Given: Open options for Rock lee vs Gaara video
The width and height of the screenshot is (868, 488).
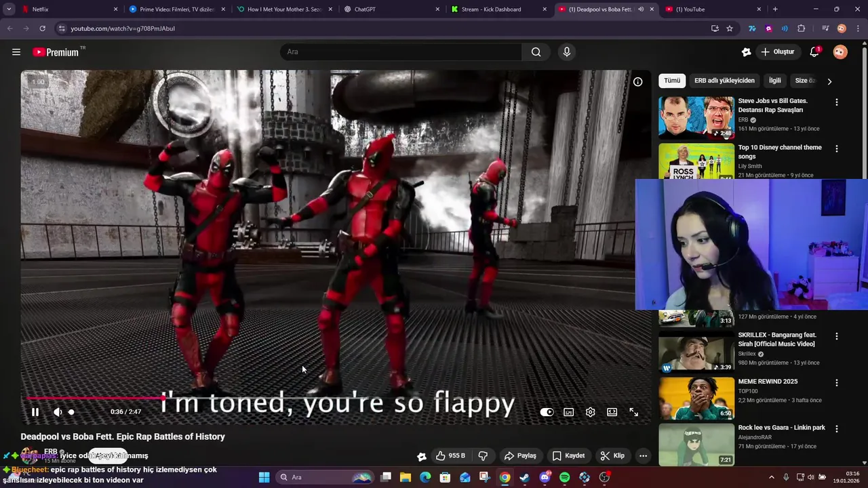Looking at the screenshot, I should tap(836, 430).
